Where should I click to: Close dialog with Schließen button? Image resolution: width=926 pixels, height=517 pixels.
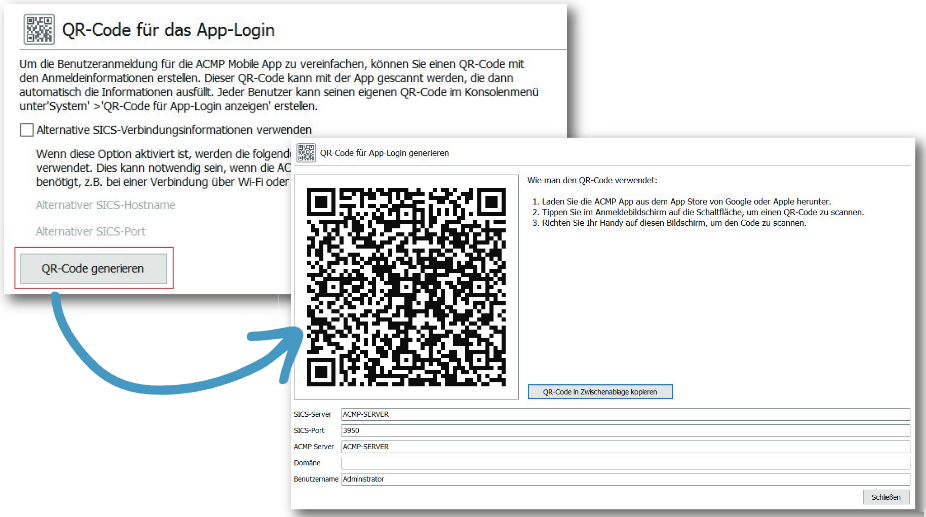886,498
